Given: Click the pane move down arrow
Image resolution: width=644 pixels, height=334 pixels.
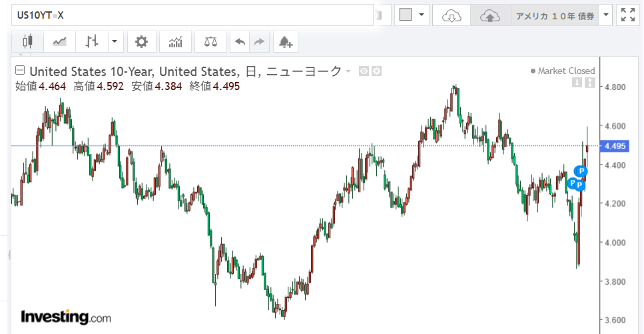Looking at the screenshot, I should (577, 83).
